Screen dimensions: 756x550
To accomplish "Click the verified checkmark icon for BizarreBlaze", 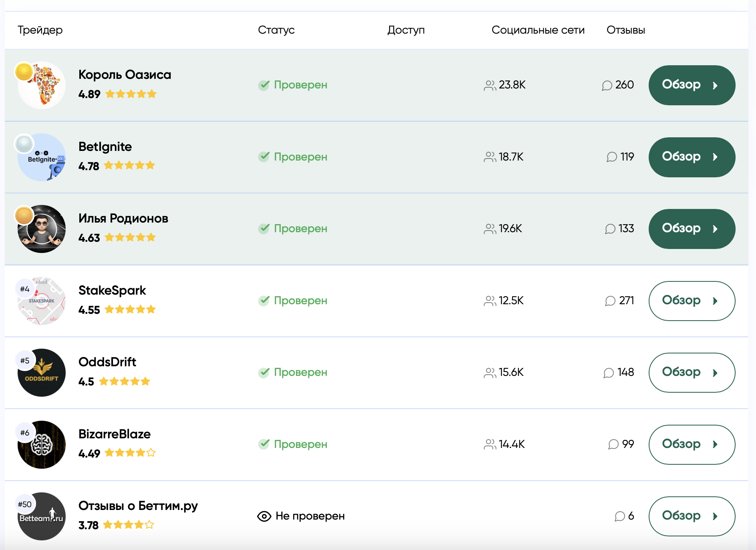I will pos(264,444).
